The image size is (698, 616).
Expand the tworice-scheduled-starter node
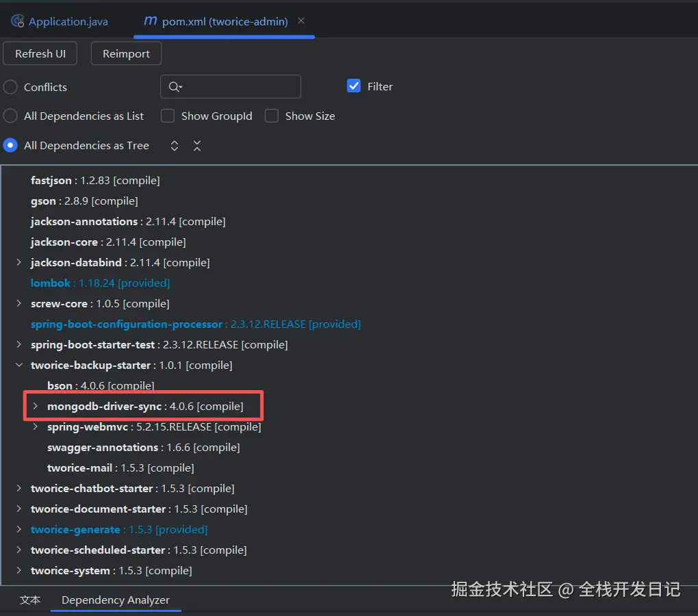[18, 549]
